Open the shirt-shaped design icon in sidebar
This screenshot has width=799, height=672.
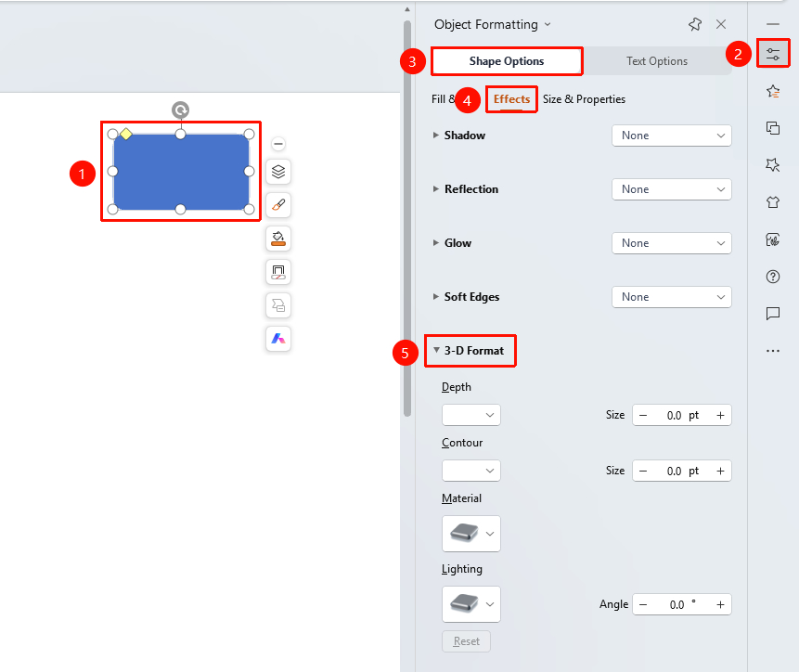coord(773,201)
